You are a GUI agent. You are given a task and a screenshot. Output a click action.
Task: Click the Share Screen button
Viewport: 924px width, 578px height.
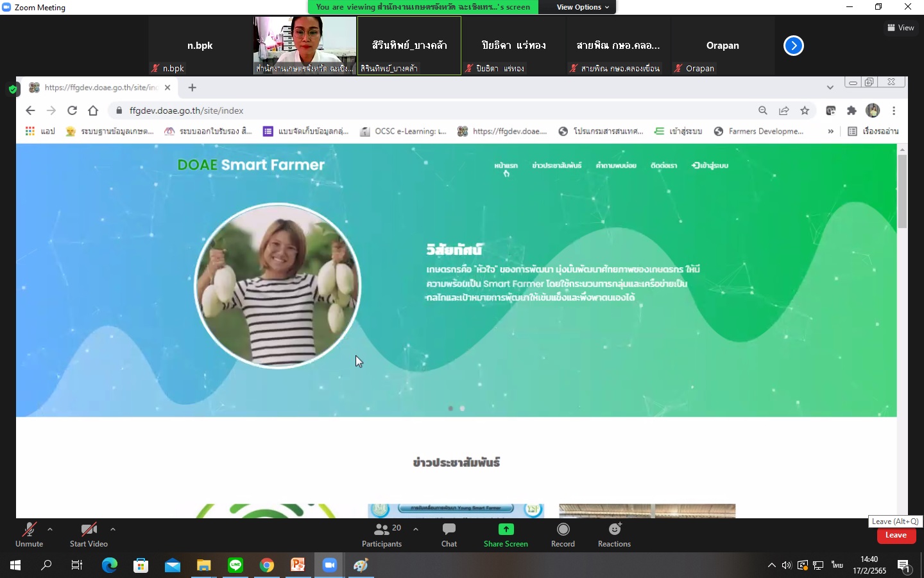(x=506, y=534)
